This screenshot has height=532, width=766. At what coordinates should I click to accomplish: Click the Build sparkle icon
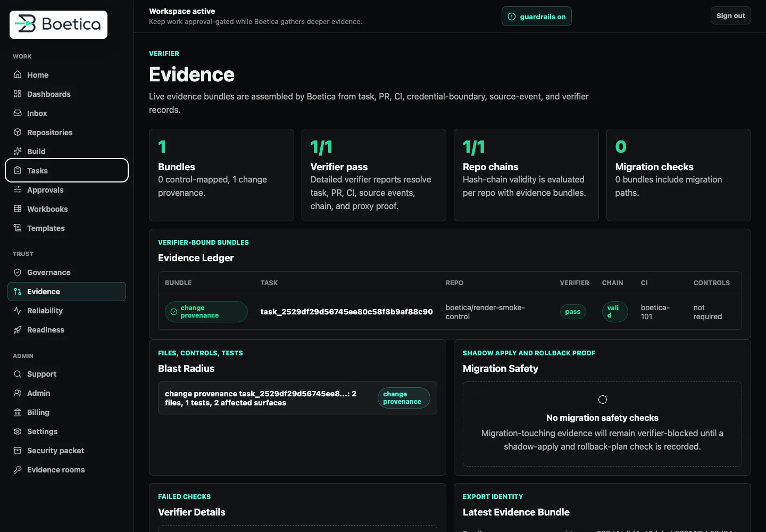(18, 152)
